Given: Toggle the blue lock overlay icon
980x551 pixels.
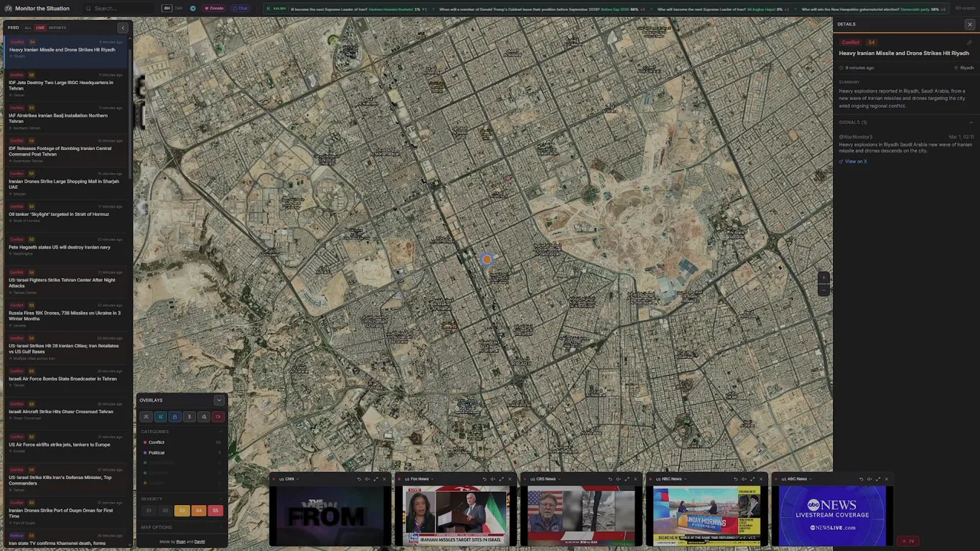Looking at the screenshot, I should [175, 416].
